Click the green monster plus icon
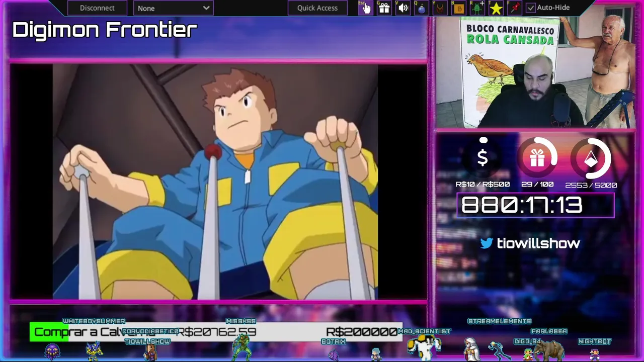The image size is (644, 362). 477,8
